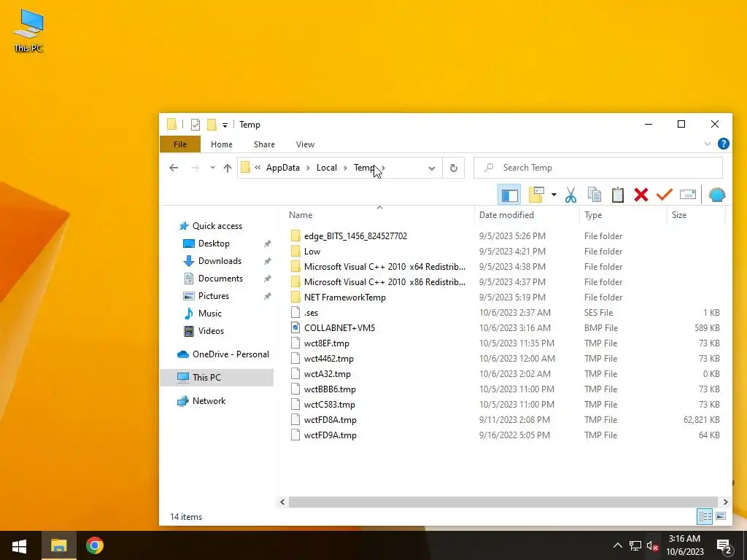Select the wctFD8A.tmp file

point(330,420)
